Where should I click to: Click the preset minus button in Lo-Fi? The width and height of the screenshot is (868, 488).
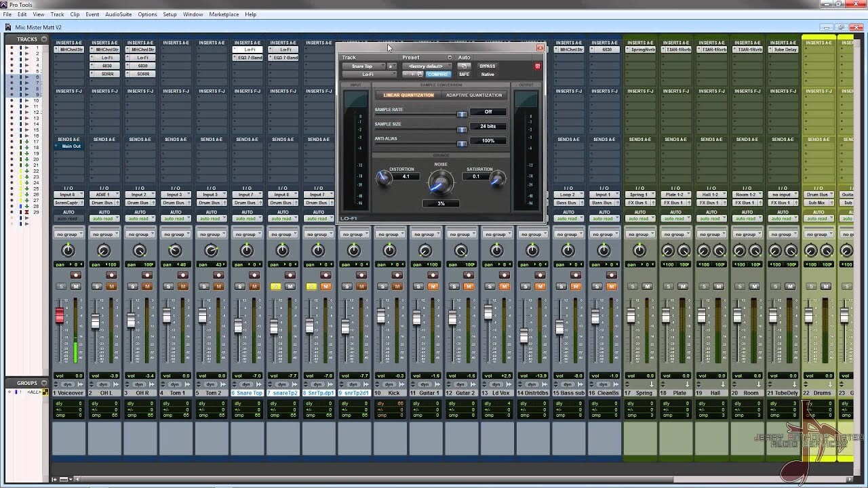(x=407, y=74)
